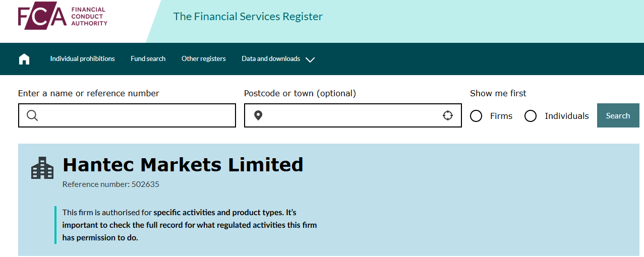This screenshot has width=644, height=257.
Task: Click the Data and downloads label
Action: pyautogui.click(x=271, y=59)
